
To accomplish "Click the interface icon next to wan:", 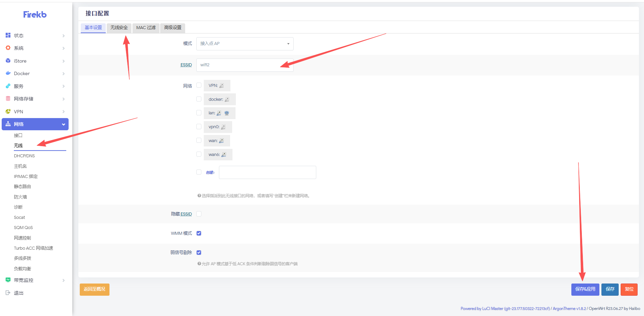I will click(x=222, y=141).
